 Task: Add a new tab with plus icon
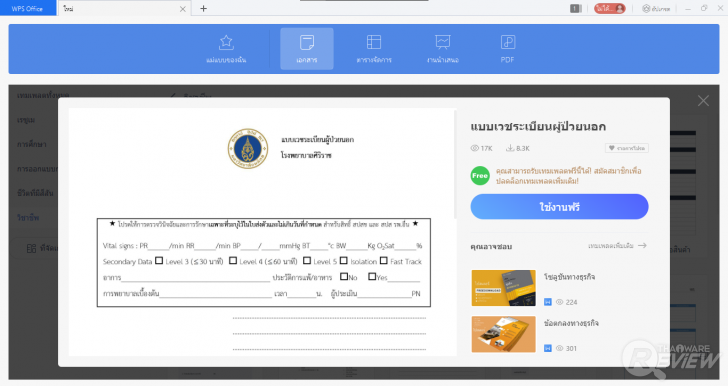click(203, 8)
